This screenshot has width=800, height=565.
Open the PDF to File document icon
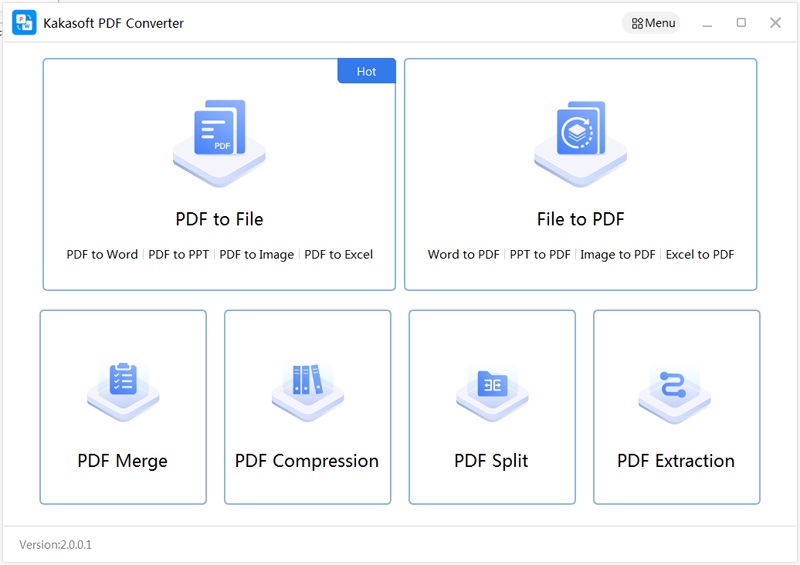[219, 143]
